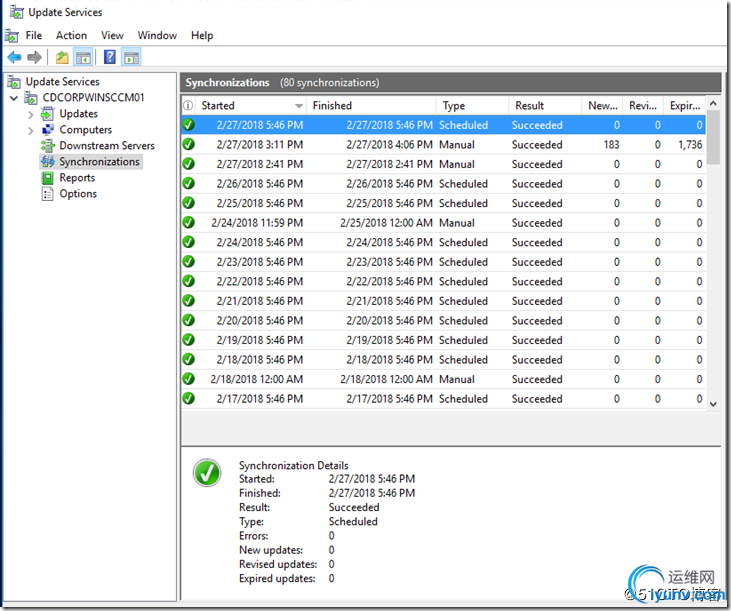This screenshot has width=731, height=611.
Task: Sort by the Expired column header
Action: [x=684, y=106]
